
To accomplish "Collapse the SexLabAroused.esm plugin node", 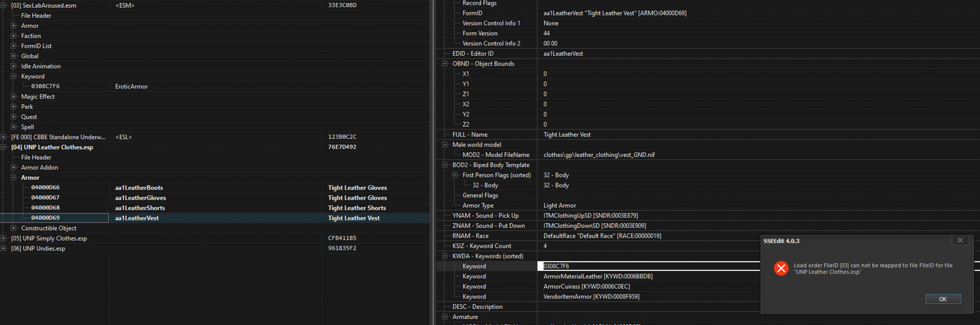I will point(4,5).
